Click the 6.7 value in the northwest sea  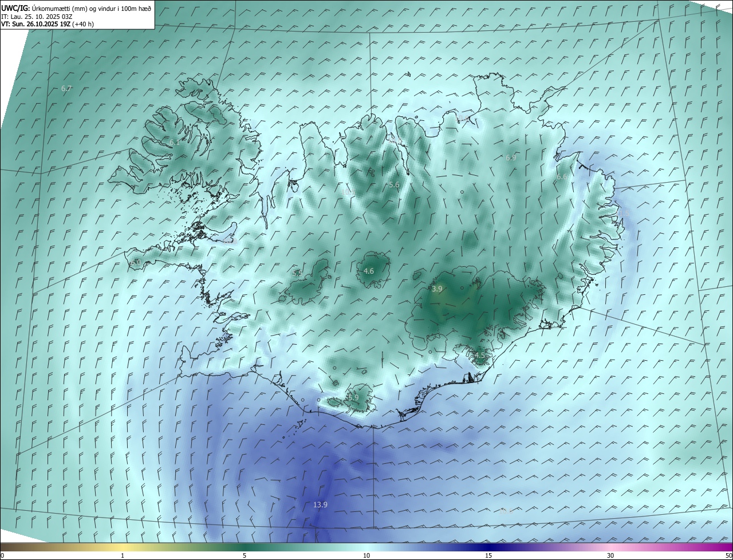(x=66, y=89)
